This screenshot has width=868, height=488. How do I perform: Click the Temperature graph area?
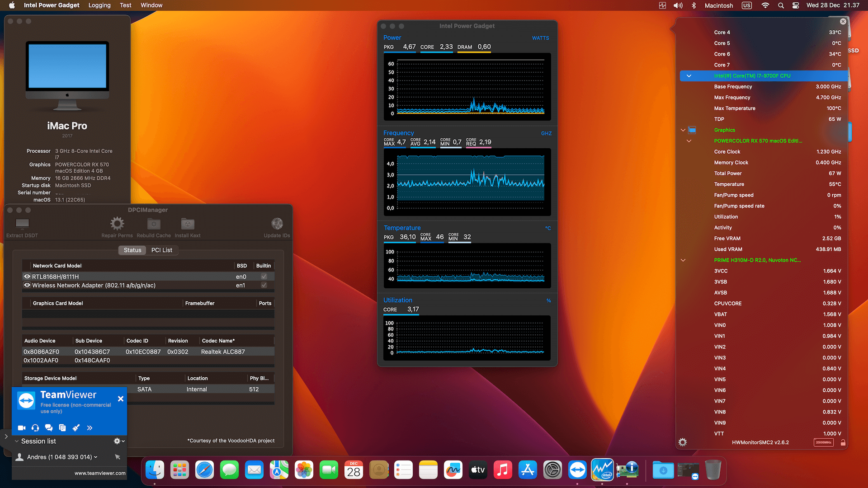[x=467, y=266]
